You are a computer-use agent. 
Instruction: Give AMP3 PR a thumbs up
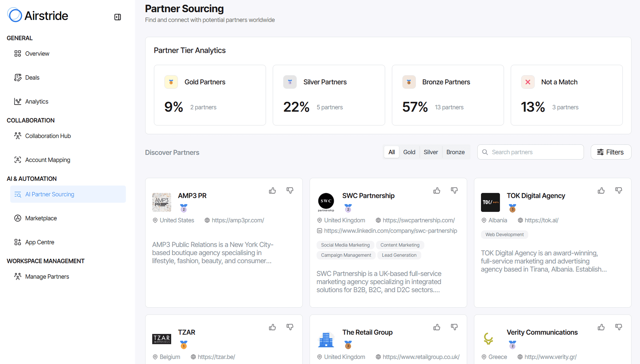pos(272,190)
